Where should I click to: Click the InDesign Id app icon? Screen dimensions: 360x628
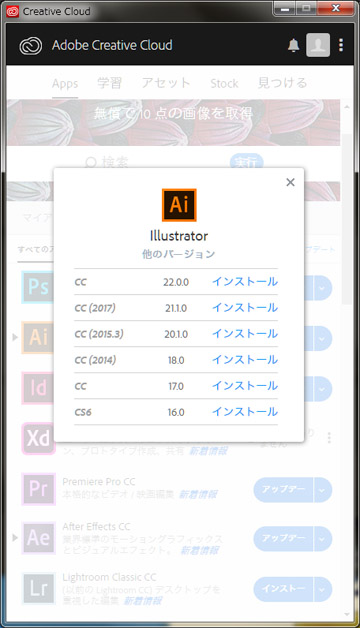[x=37, y=388]
